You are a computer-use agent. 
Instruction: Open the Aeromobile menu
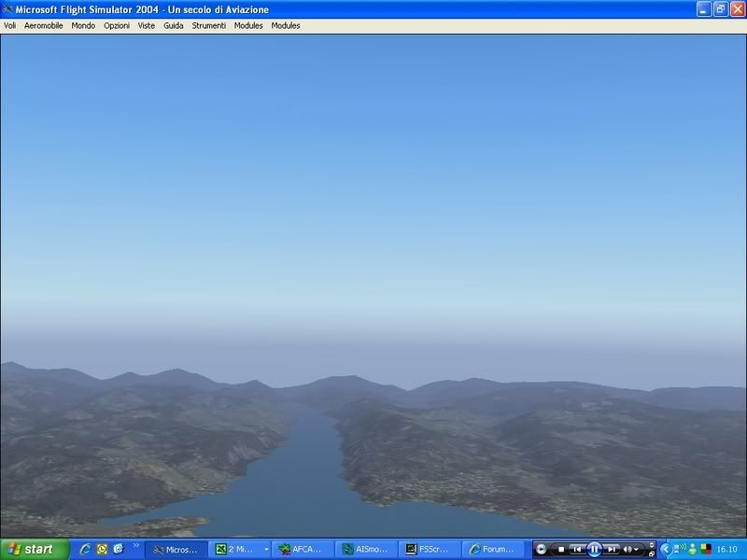click(43, 26)
